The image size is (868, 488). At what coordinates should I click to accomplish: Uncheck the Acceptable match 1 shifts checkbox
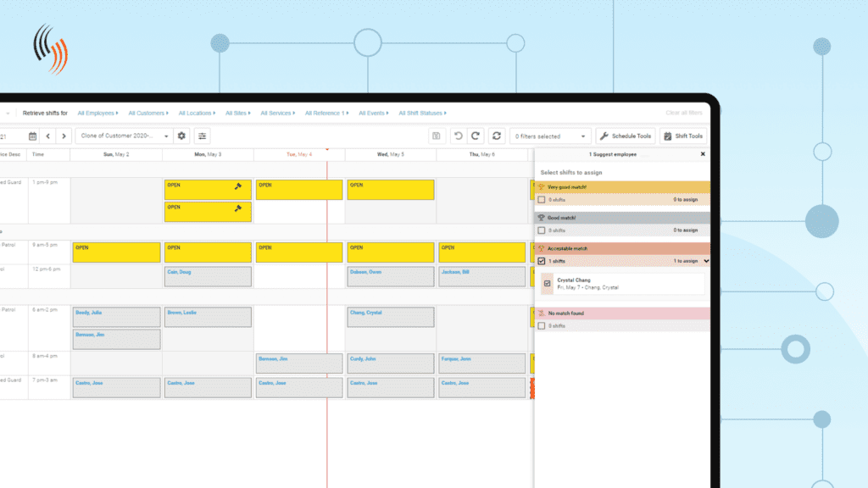(x=542, y=261)
